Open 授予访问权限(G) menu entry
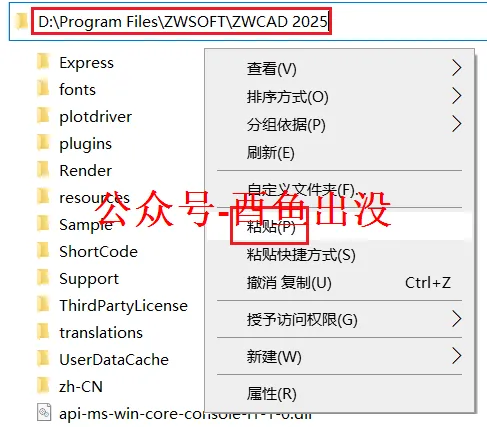The width and height of the screenshot is (487, 427). 339,320
